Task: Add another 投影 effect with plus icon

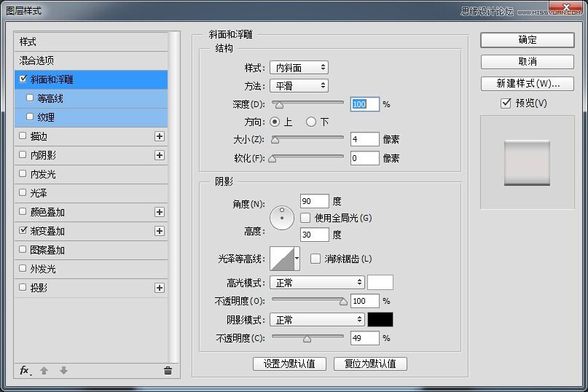Action: [x=160, y=288]
